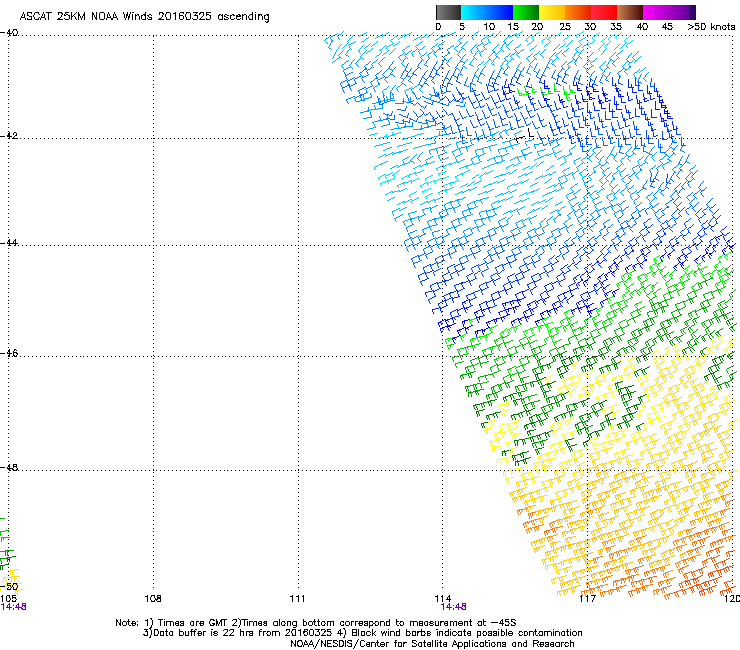Viewport: 740px width, 650px height.
Task: Select the cyan-to-blue 5-15 knots legend segment
Action: click(x=487, y=12)
